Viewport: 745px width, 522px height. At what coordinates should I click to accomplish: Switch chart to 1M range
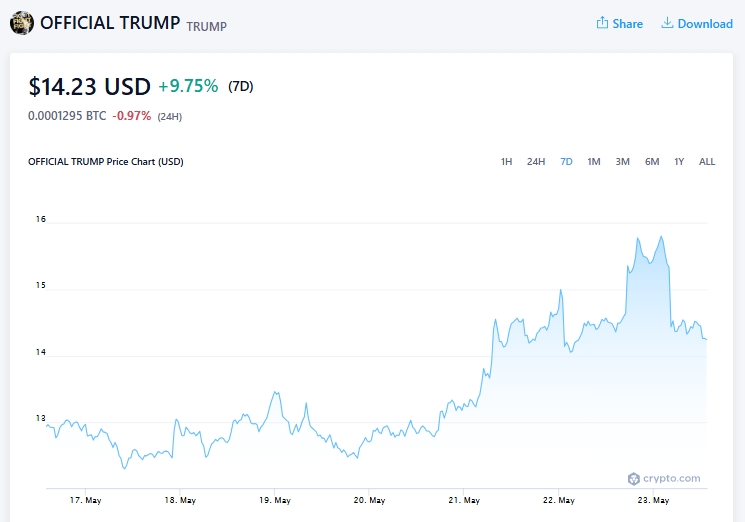coord(593,161)
